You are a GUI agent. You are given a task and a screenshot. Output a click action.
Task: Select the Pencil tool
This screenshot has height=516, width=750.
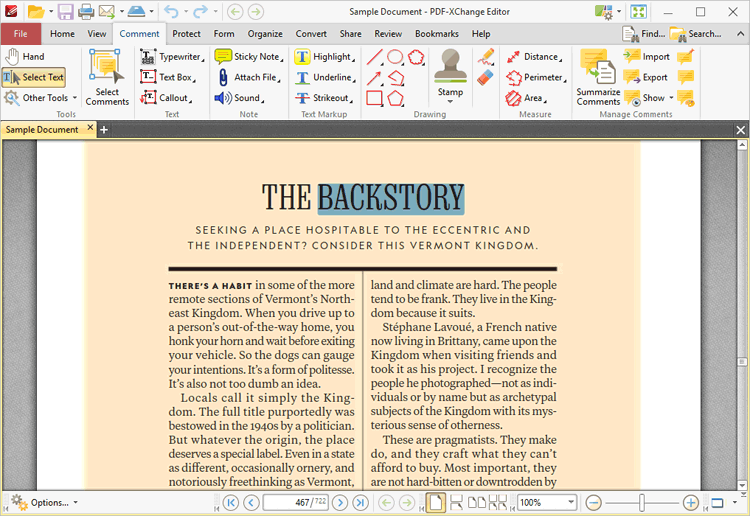pos(485,57)
